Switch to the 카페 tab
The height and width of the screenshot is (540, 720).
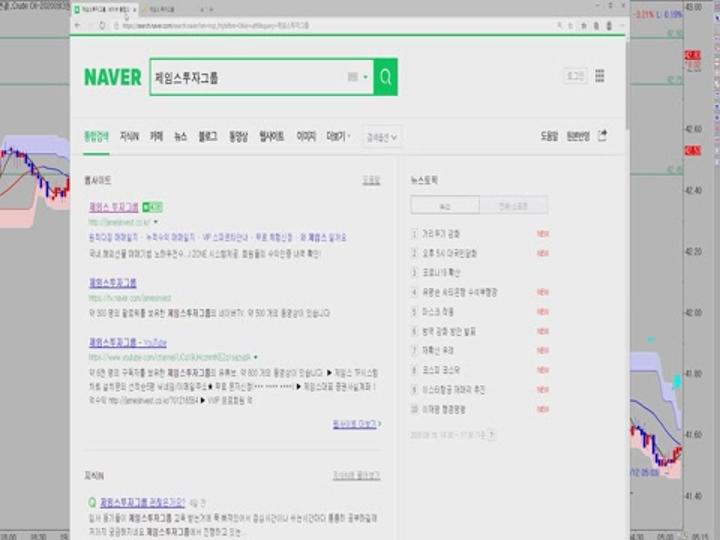[157, 136]
